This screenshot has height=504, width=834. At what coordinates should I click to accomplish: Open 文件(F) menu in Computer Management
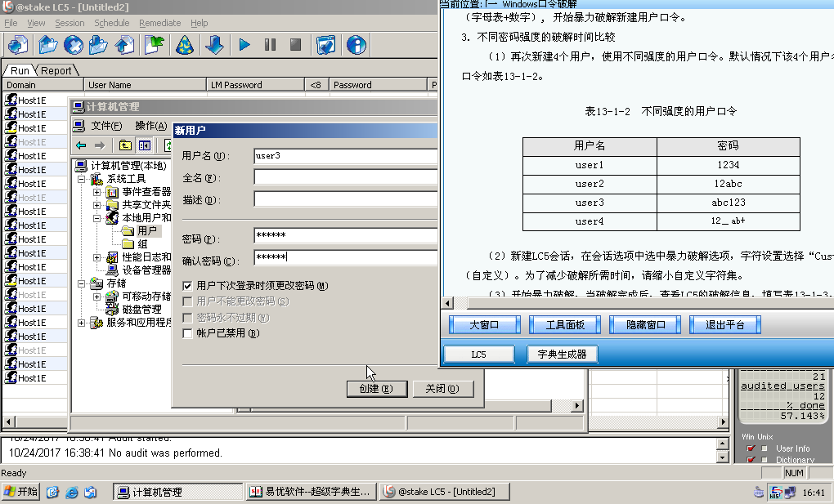coord(106,126)
